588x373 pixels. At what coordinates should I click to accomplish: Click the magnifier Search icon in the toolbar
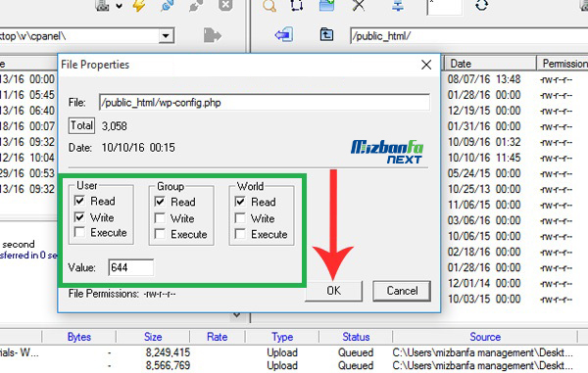point(269,5)
